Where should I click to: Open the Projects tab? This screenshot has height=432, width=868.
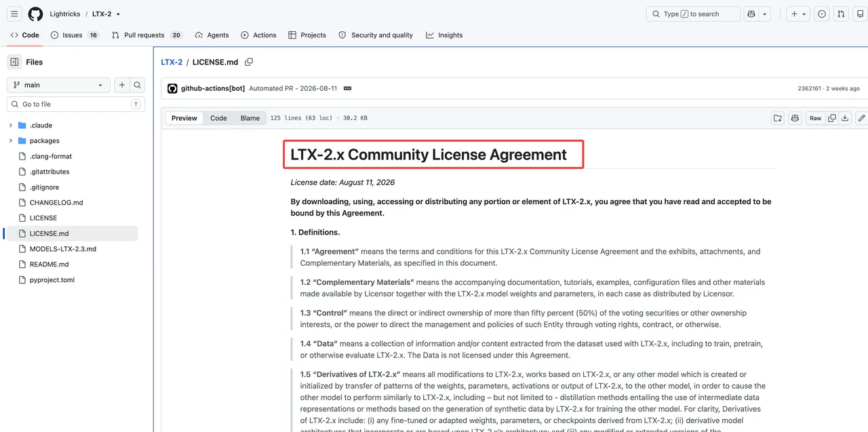coord(307,35)
